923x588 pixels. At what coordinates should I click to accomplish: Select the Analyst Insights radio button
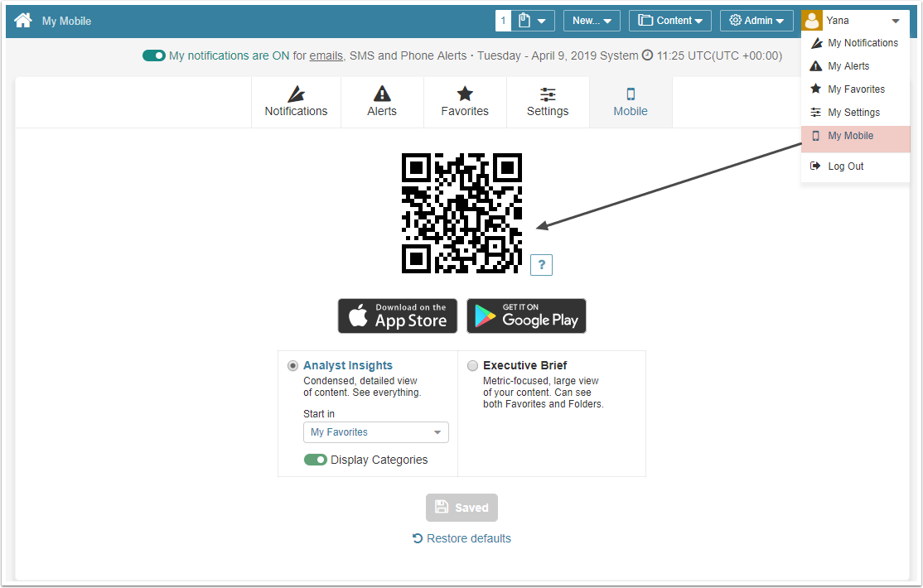pyautogui.click(x=292, y=365)
